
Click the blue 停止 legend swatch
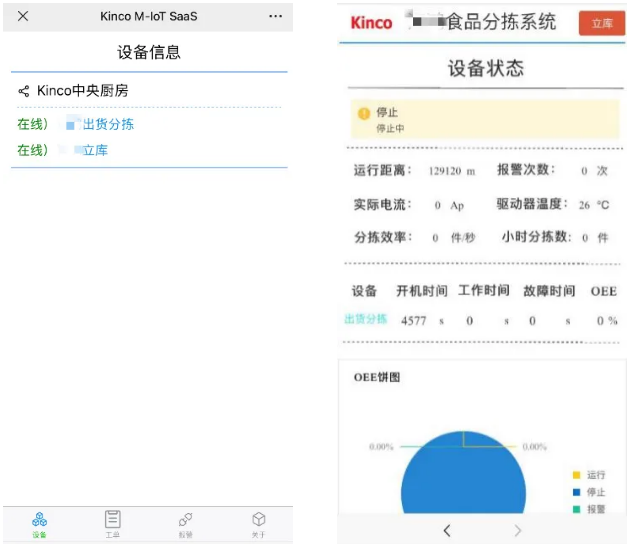(576, 492)
